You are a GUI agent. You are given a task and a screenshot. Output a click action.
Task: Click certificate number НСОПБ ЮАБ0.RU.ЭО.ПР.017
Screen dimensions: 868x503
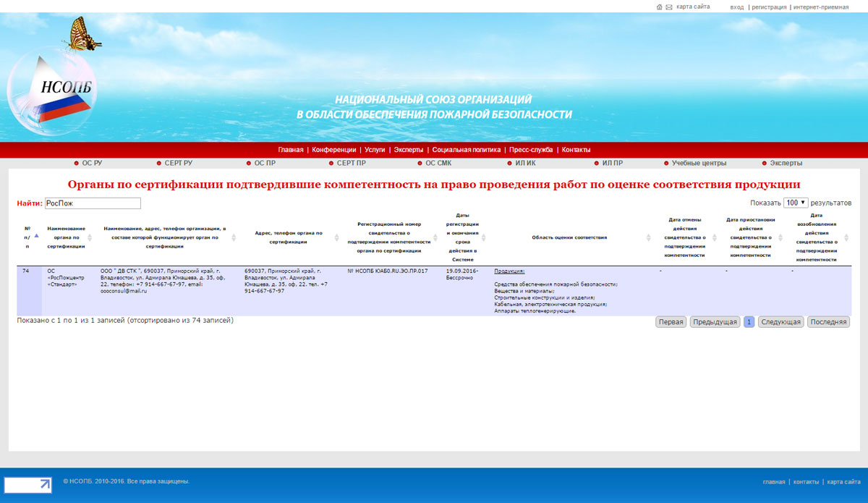click(388, 271)
